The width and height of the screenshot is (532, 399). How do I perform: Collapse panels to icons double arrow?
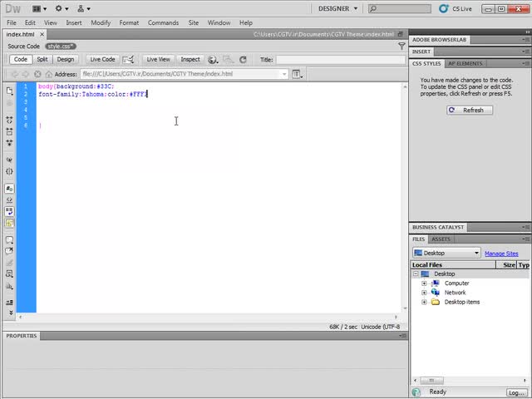click(x=528, y=32)
